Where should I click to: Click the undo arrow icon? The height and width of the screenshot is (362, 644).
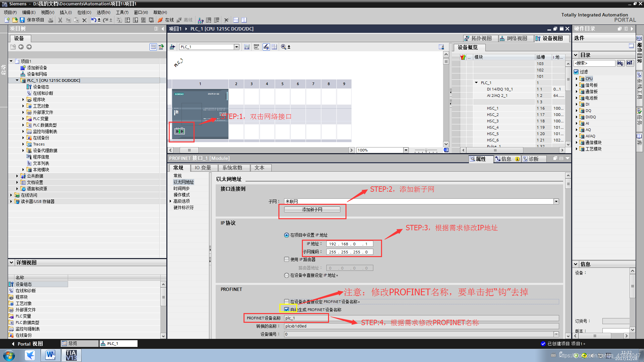(x=94, y=20)
